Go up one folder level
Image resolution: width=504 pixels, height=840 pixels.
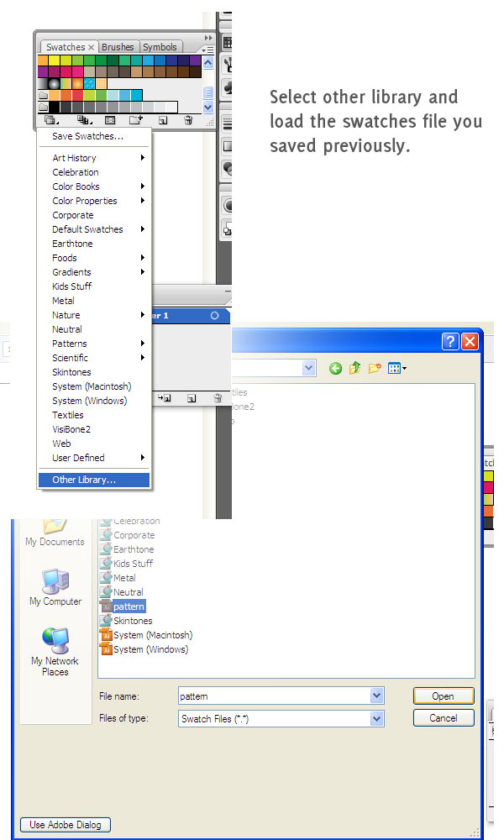[x=354, y=368]
